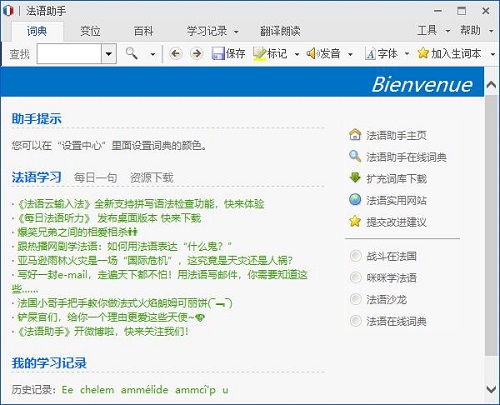The width and height of the screenshot is (500, 405).
Task: Open the 加入生词本 dropdown arrow
Action: [493, 54]
